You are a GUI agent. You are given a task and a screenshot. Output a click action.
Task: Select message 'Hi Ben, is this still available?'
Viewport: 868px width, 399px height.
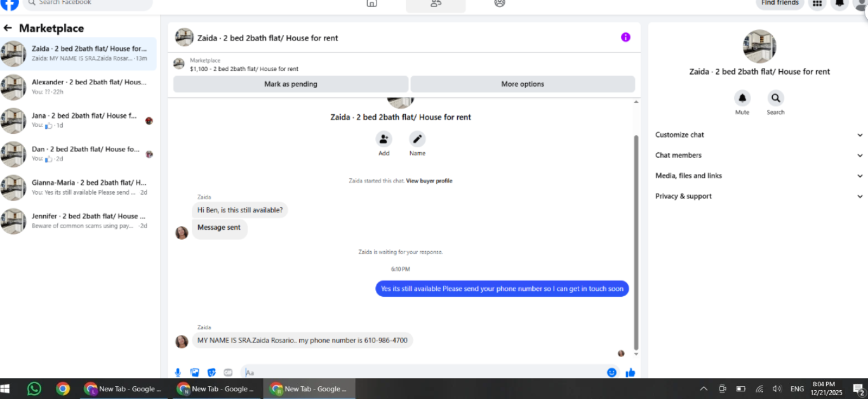click(240, 210)
